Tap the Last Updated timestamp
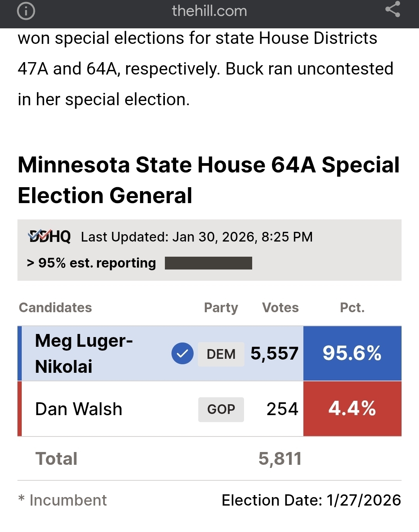 (197, 237)
